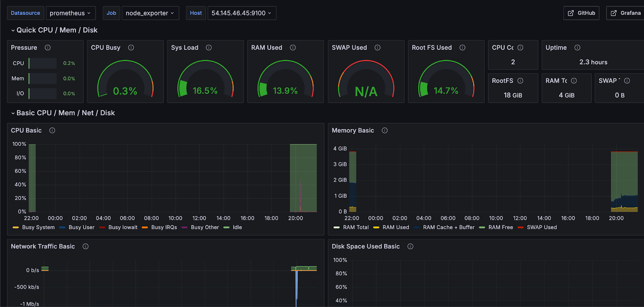This screenshot has height=307, width=644.
Task: Open the Disk Space Used Basic title menu
Action: (365, 247)
